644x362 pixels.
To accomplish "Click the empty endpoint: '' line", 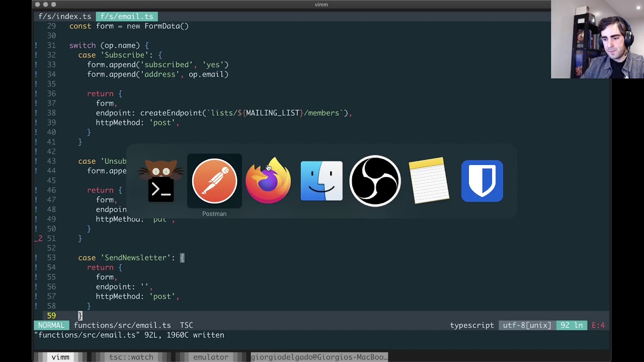I will pos(124,287).
